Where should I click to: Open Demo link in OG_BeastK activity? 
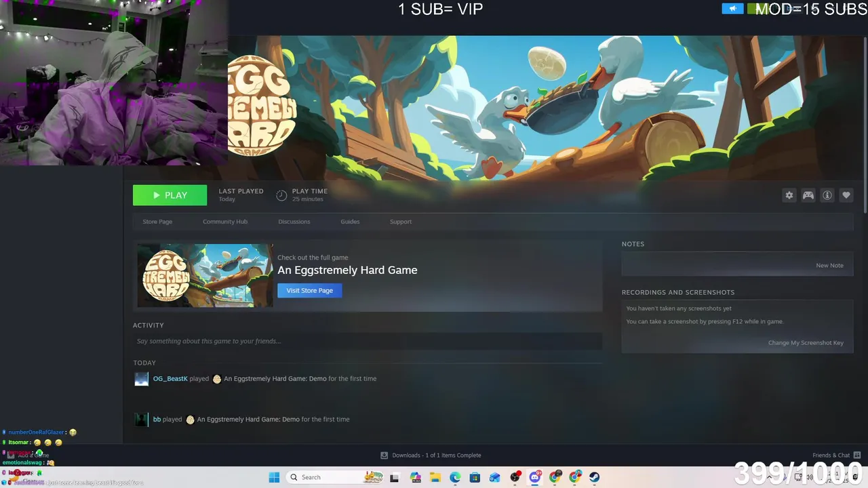pyautogui.click(x=275, y=379)
